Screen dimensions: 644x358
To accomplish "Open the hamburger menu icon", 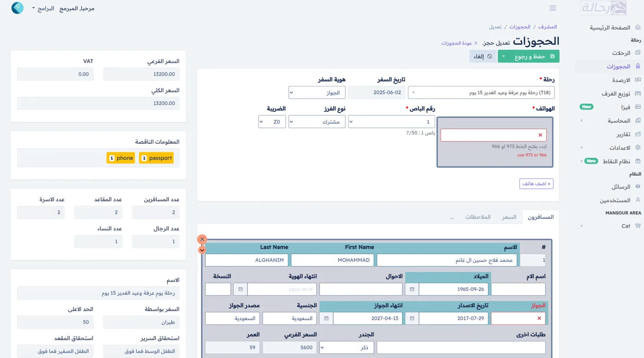I will (553, 8).
